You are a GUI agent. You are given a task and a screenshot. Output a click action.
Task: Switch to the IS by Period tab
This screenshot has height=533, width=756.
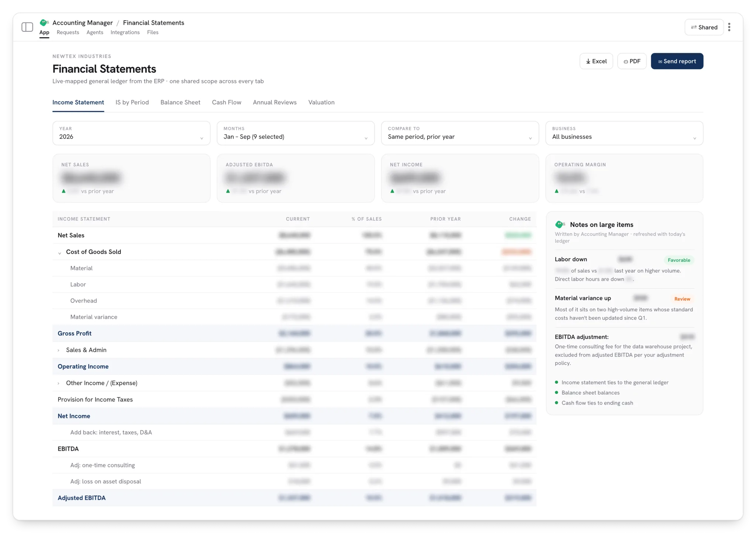[x=132, y=102]
